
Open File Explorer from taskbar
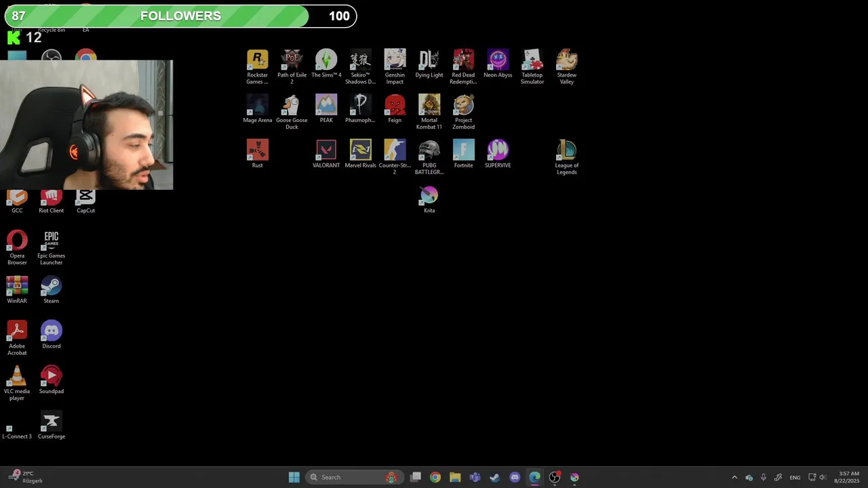point(455,477)
